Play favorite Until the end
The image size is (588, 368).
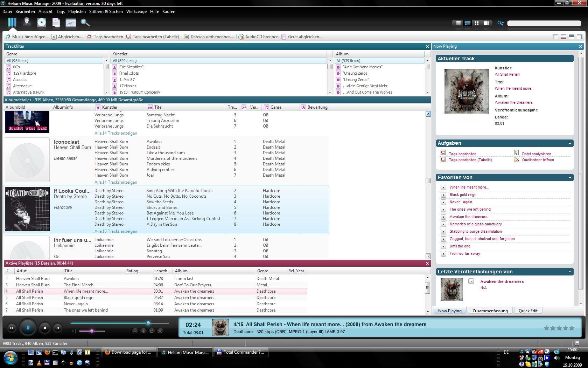pyautogui.click(x=443, y=246)
